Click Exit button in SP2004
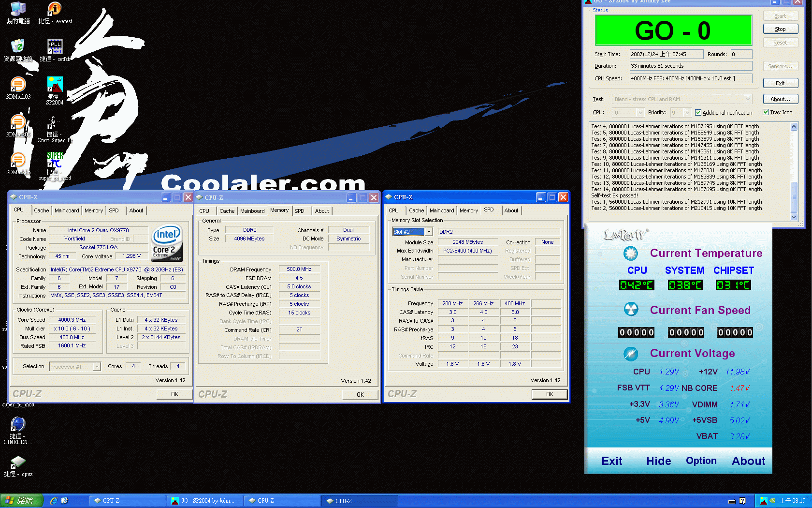The image size is (812, 508). (x=780, y=83)
